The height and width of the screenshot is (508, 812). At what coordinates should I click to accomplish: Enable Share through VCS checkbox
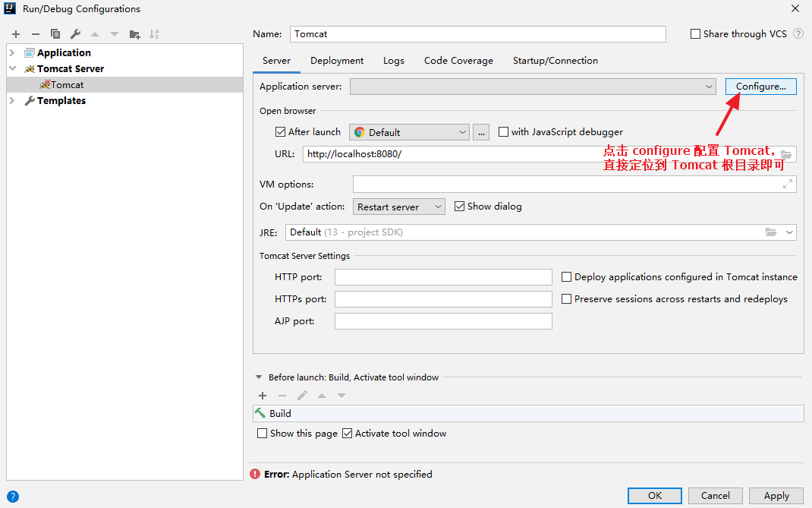click(x=695, y=34)
